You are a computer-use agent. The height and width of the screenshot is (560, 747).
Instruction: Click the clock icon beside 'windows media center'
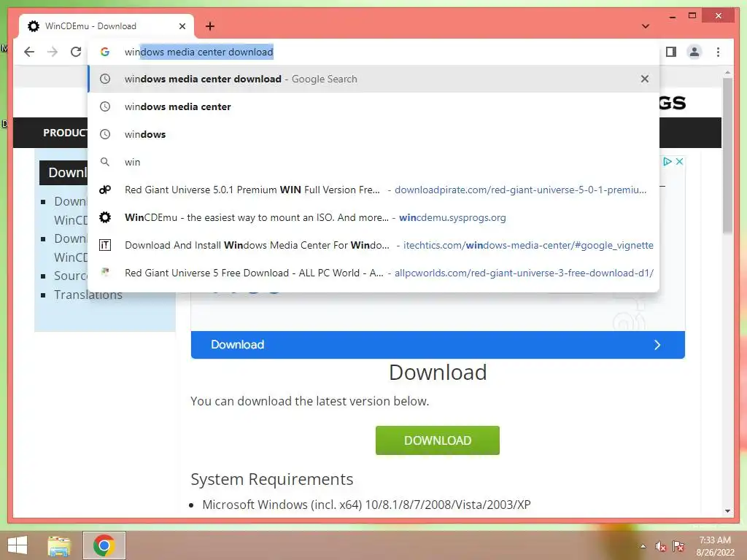tap(105, 106)
